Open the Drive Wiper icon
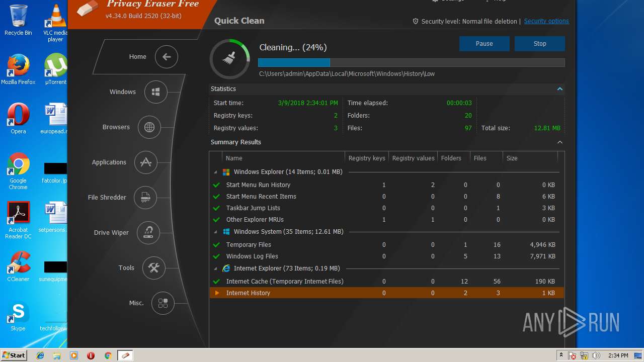 (x=148, y=233)
